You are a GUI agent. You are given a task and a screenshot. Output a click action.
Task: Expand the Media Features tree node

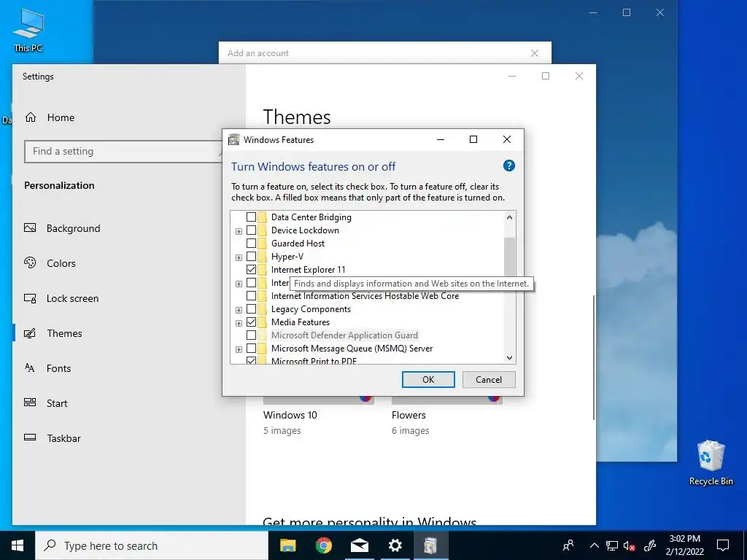click(239, 323)
